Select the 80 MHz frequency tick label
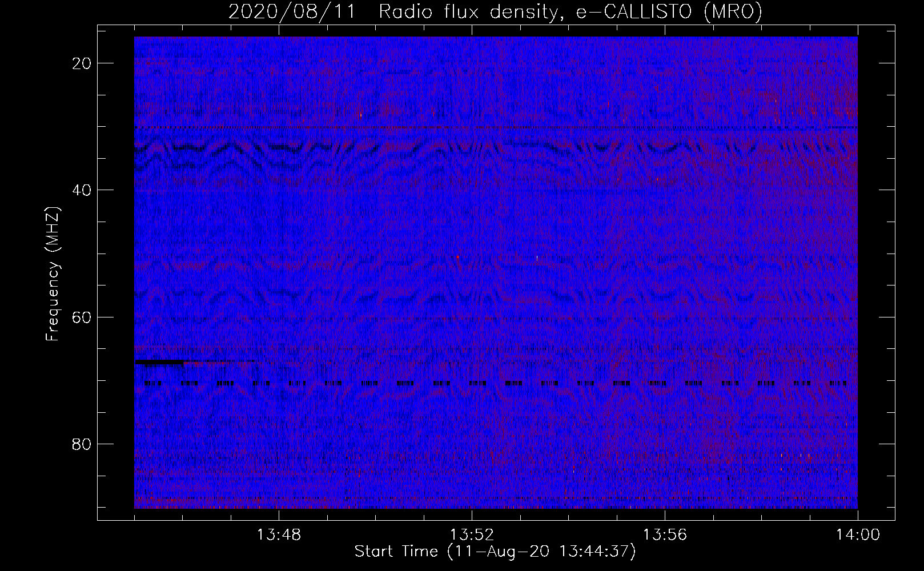The image size is (924, 571). coord(82,444)
